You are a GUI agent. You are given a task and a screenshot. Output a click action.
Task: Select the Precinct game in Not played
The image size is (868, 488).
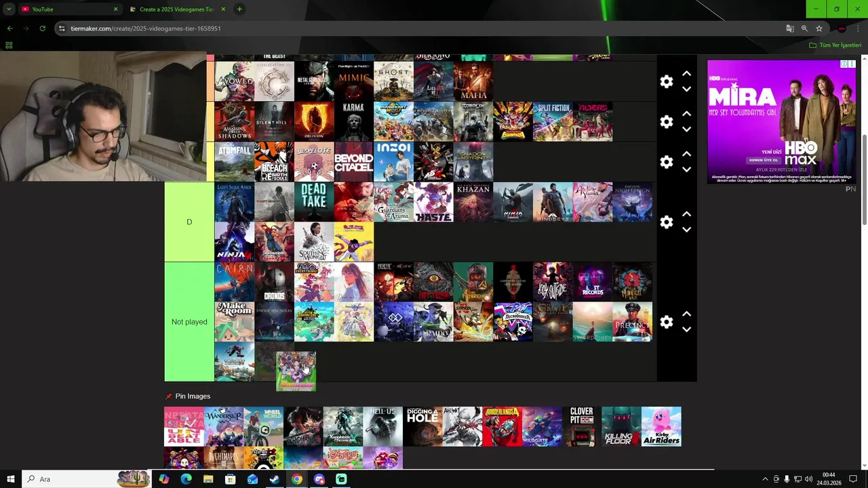[x=633, y=322]
